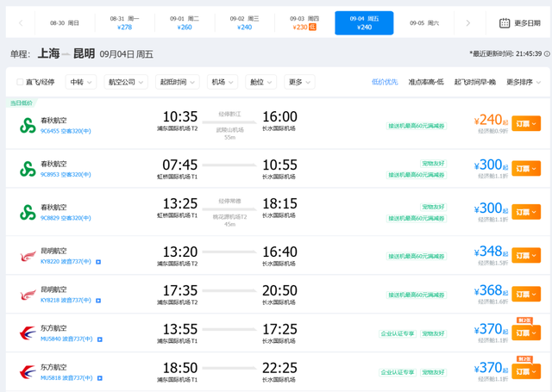Screen dimensions: 552x392
Task: Click the Spring Airlines logo for flight 9C8829
Action: (28, 212)
